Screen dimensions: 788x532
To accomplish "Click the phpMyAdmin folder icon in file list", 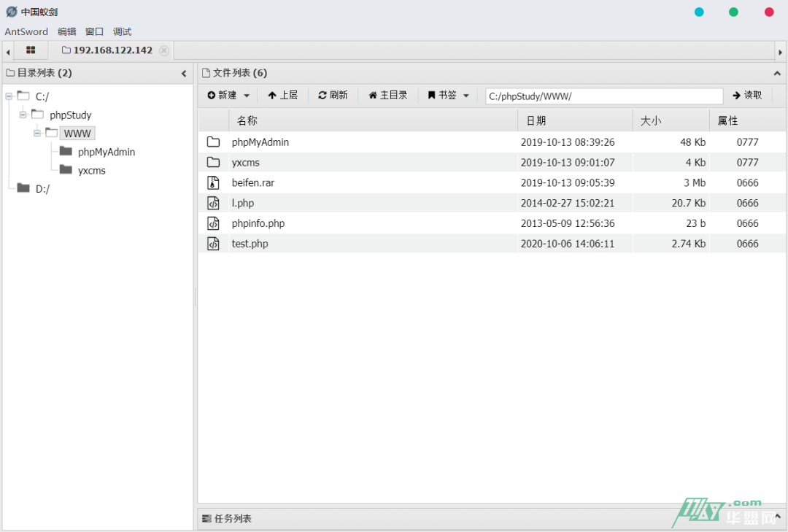I will pos(213,142).
